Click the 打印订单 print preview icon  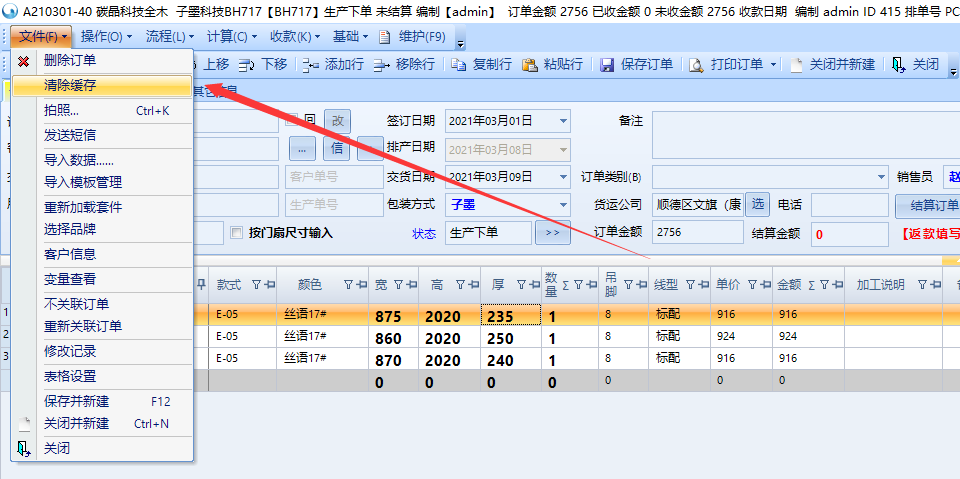(x=696, y=65)
